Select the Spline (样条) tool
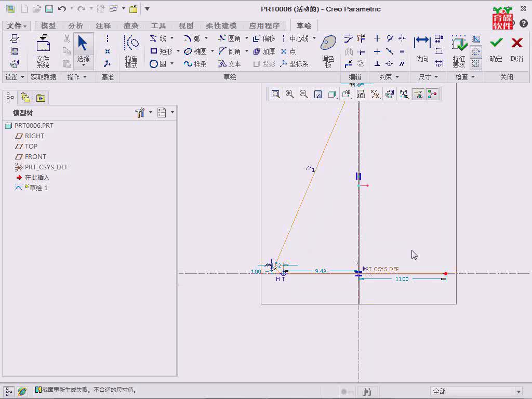 pos(195,64)
